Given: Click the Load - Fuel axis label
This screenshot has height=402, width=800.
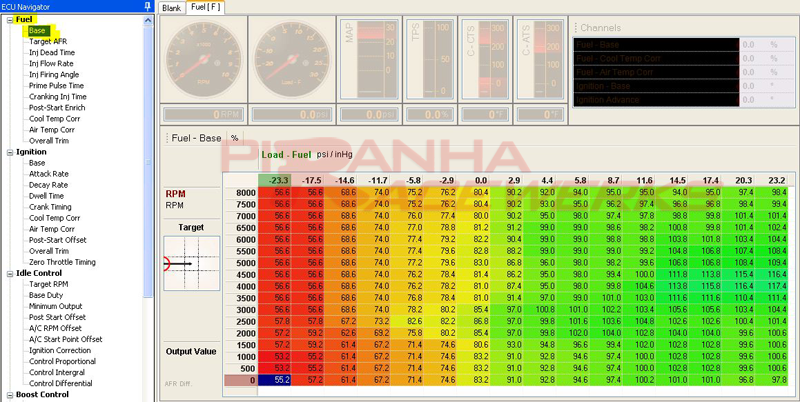Looking at the screenshot, I should coord(286,155).
